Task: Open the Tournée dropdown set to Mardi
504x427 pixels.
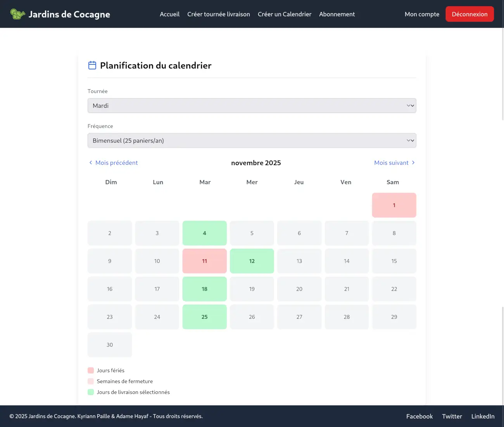Action: 252,105
